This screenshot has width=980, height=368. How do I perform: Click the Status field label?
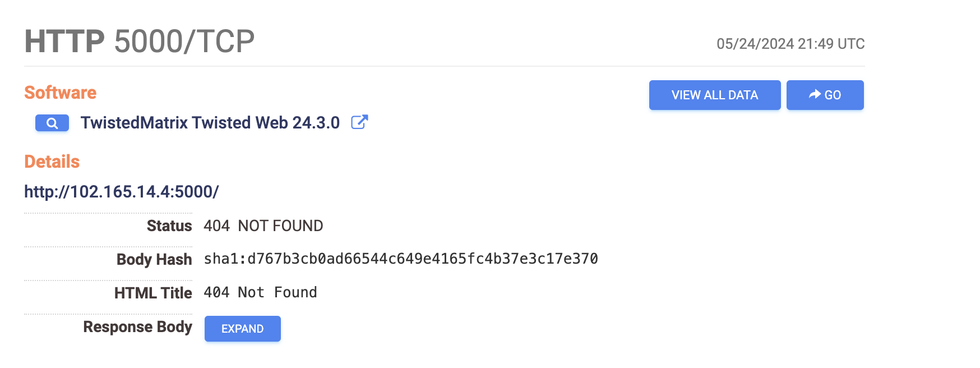tap(169, 226)
